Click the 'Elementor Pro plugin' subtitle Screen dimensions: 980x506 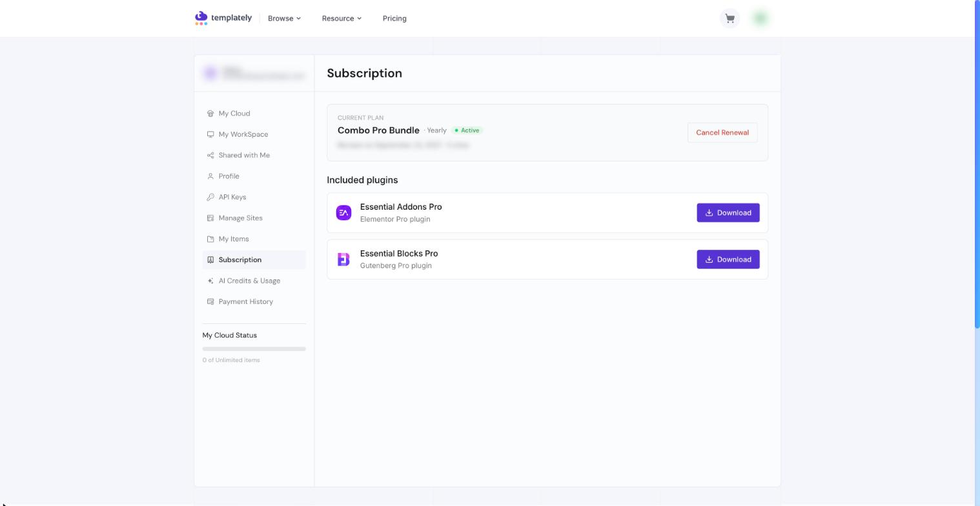coord(395,219)
